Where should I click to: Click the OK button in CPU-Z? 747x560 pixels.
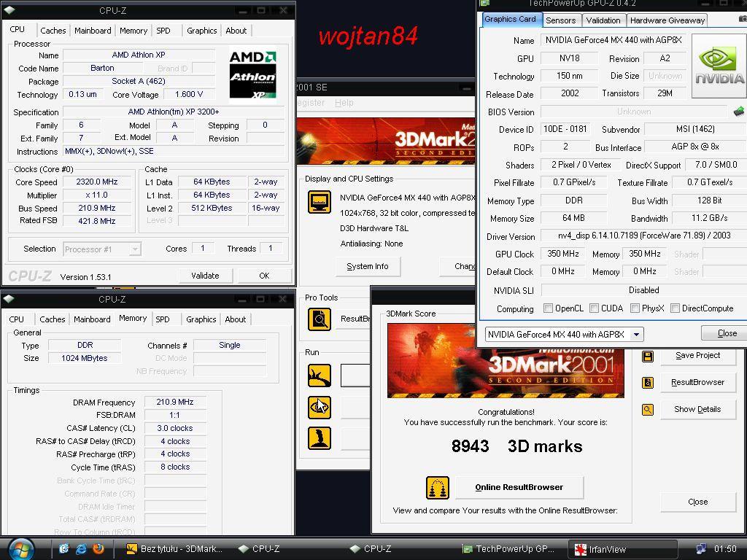[x=264, y=275]
